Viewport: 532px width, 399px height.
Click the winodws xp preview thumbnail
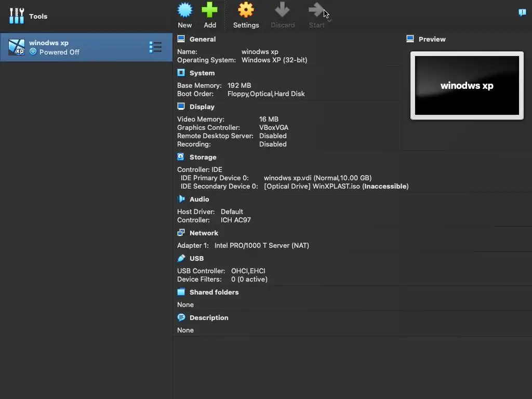tap(467, 86)
